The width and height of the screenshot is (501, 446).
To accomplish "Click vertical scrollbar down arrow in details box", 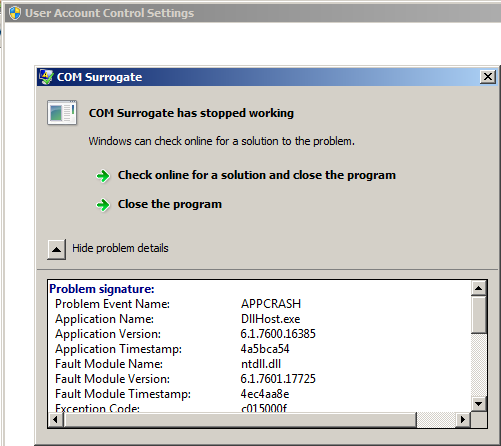I will pyautogui.click(x=479, y=404).
